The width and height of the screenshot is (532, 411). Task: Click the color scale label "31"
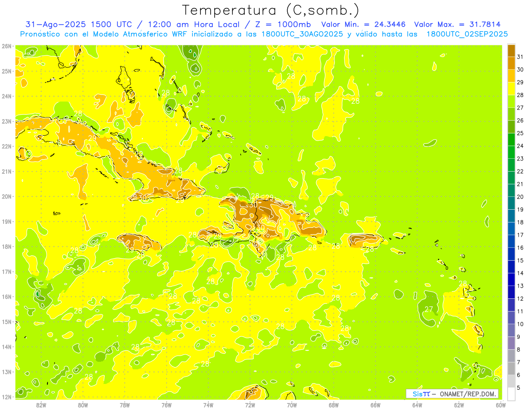tap(520, 57)
